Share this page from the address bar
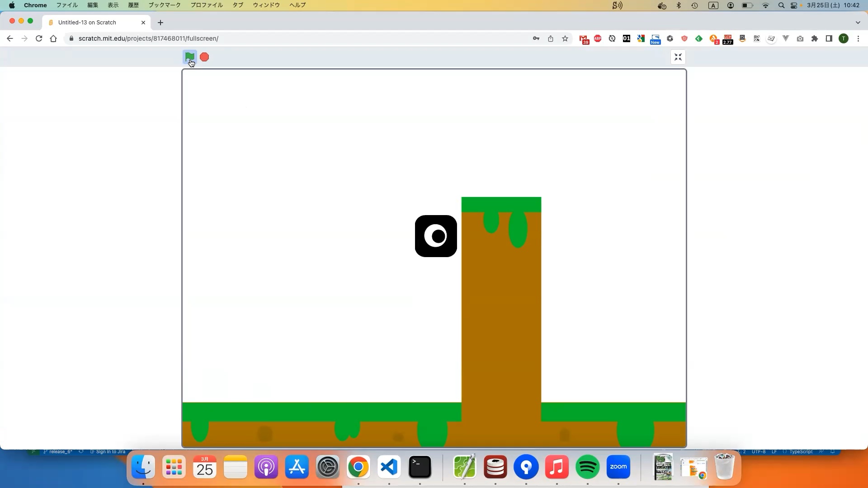868x488 pixels. pyautogui.click(x=551, y=38)
